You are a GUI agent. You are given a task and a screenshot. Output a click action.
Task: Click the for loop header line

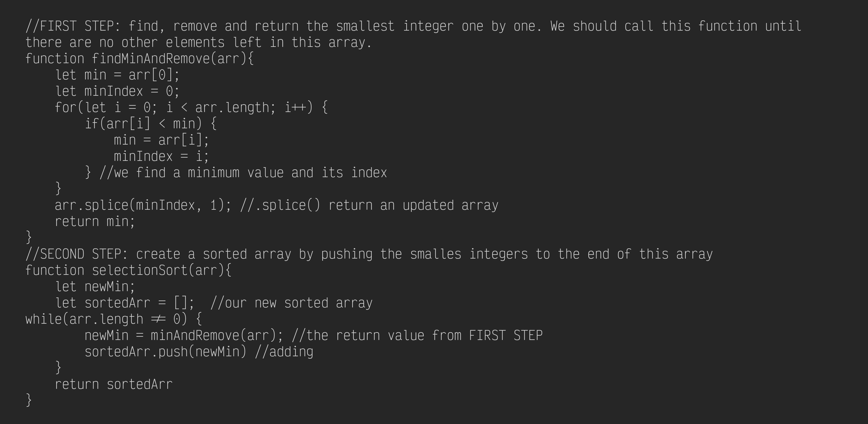191,107
